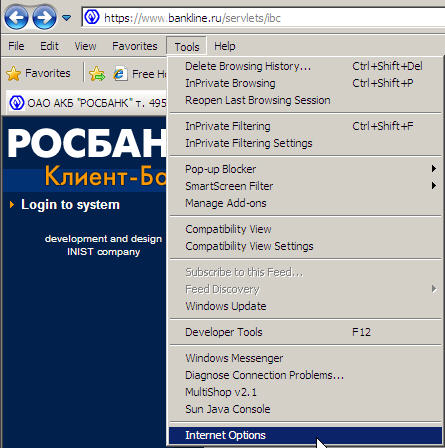Screen dimensions: 445x448
Task: Choose Manage Add-ons
Action: (305, 203)
